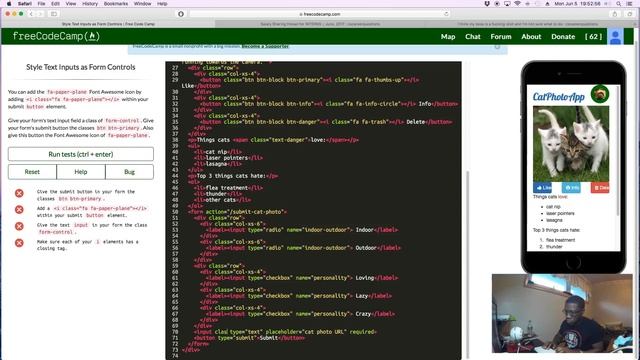Screen dimensions: 640x360
Task: Click the Reset button
Action: (32, 172)
